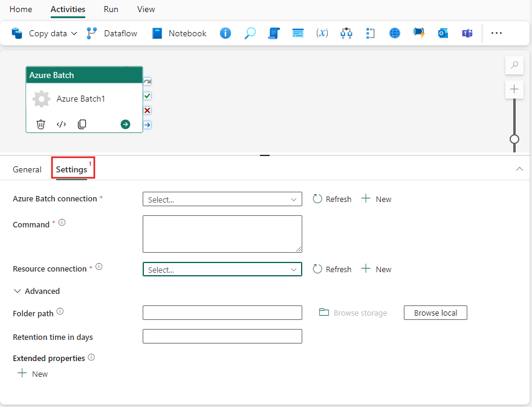
Task: Open the Azure Batch connection dropdown
Action: (222, 198)
